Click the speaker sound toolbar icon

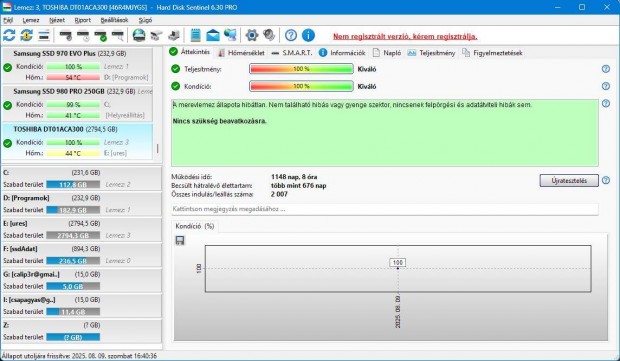(x=269, y=35)
